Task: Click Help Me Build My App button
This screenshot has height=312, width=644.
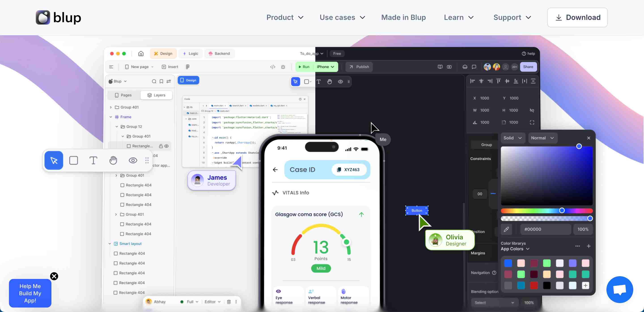Action: [x=30, y=293]
